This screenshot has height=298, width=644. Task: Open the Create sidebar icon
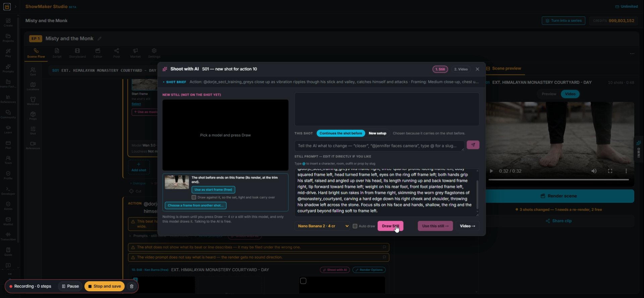[x=8, y=22]
